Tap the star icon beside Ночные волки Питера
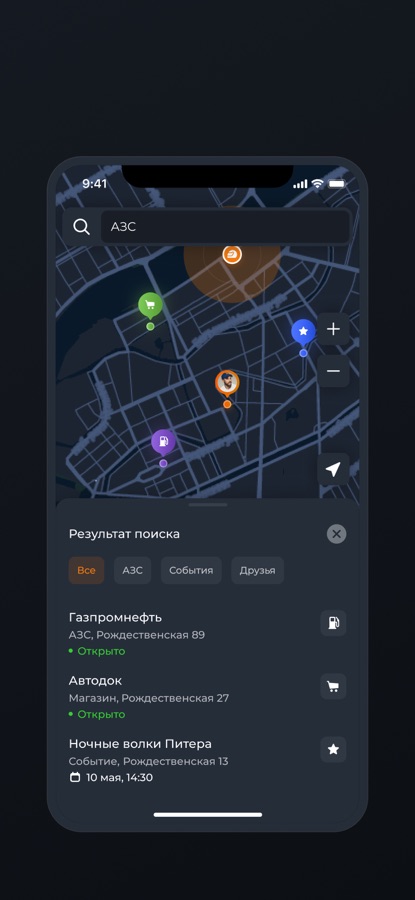 [333, 749]
